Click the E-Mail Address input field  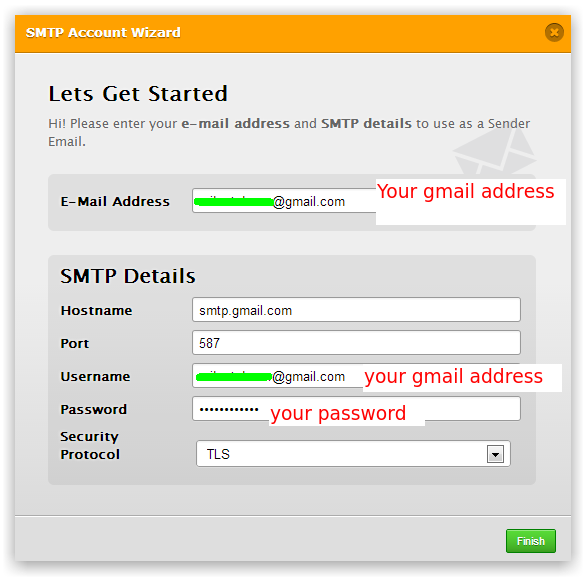click(x=284, y=201)
